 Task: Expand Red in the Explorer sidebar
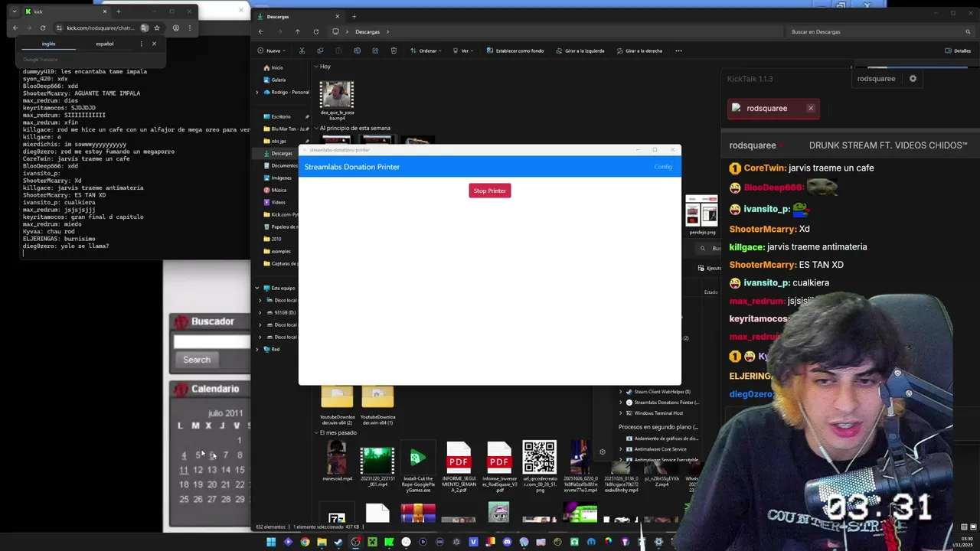pyautogui.click(x=257, y=349)
